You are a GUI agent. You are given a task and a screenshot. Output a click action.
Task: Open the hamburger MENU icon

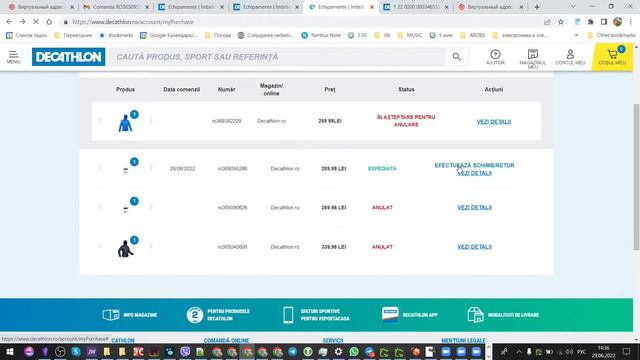[x=13, y=57]
